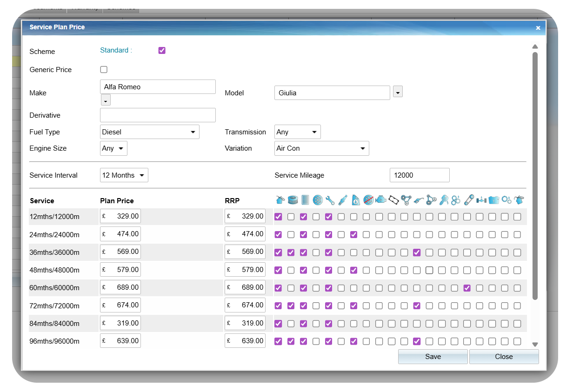Click the wrench service icon
This screenshot has width=573, height=392.
[330, 200]
